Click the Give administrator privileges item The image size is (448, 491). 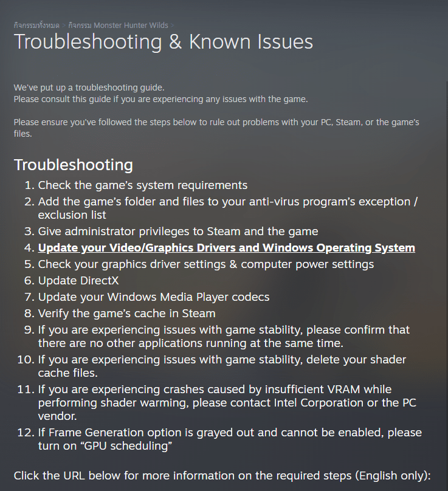coord(178,232)
